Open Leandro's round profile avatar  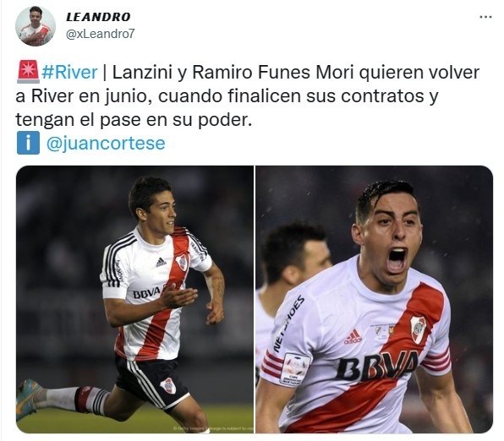(x=36, y=26)
